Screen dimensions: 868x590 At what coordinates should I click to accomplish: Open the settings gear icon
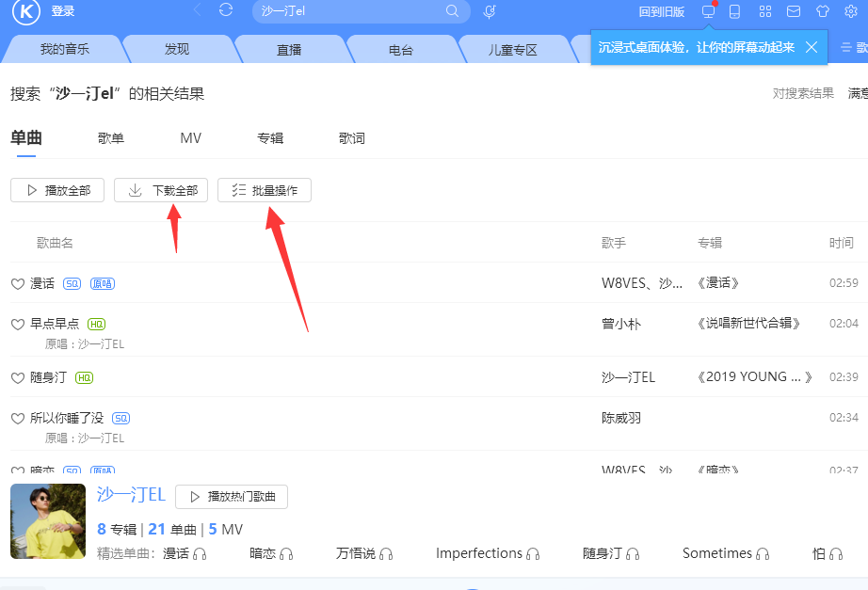pos(851,11)
